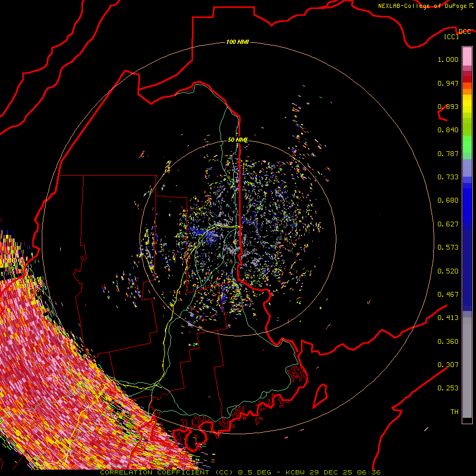This screenshot has height=476, width=476.
Task: Click the 0.520 scale value
Action: pyautogui.click(x=448, y=271)
